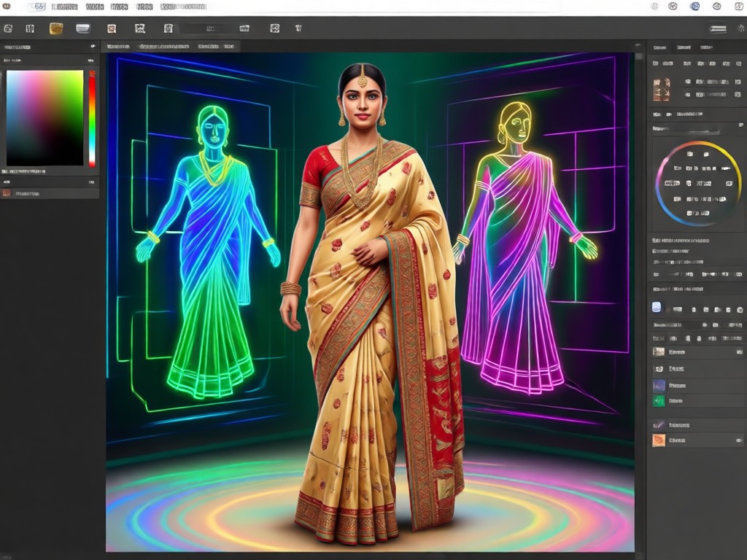The image size is (747, 560).
Task: Toggle visibility of the beige saree thumbnail layer
Action: [740, 352]
